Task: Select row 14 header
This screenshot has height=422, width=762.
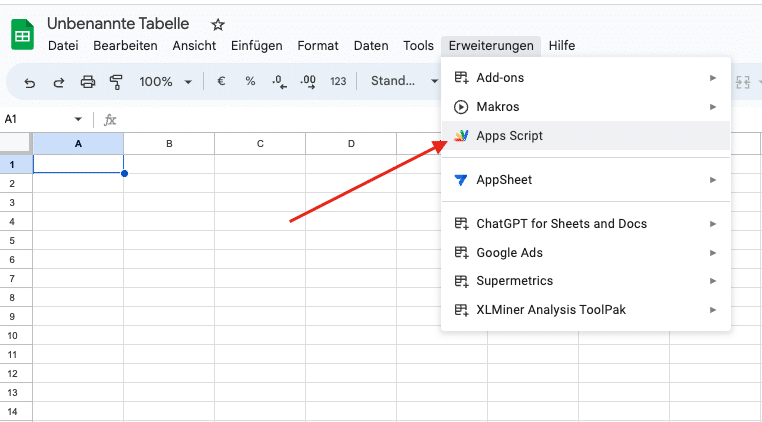Action: click(x=16, y=411)
